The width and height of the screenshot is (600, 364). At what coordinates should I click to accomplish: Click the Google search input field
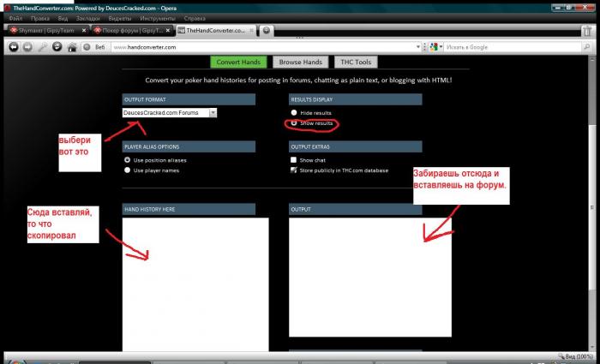[x=513, y=47]
